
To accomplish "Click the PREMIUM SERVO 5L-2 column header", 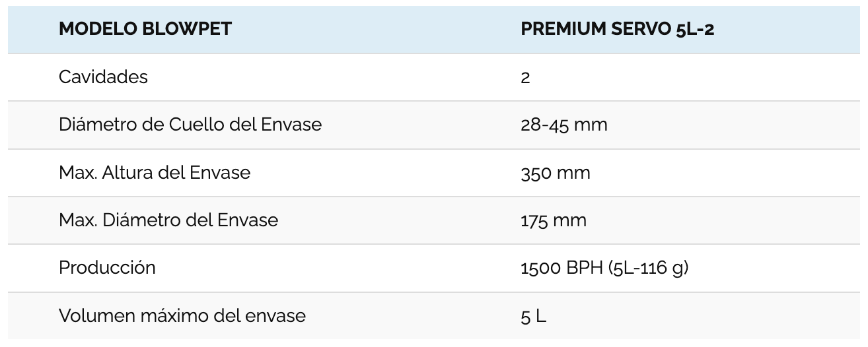I will (618, 30).
